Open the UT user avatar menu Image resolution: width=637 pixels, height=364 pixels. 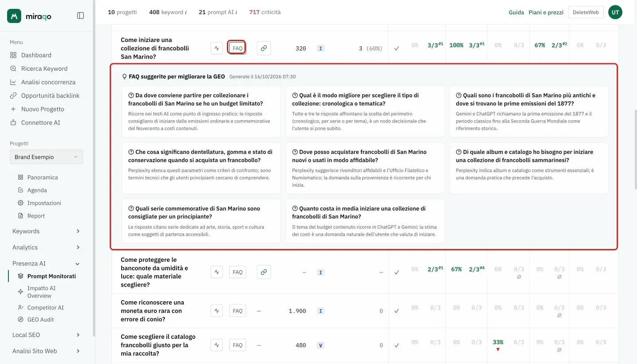[615, 12]
